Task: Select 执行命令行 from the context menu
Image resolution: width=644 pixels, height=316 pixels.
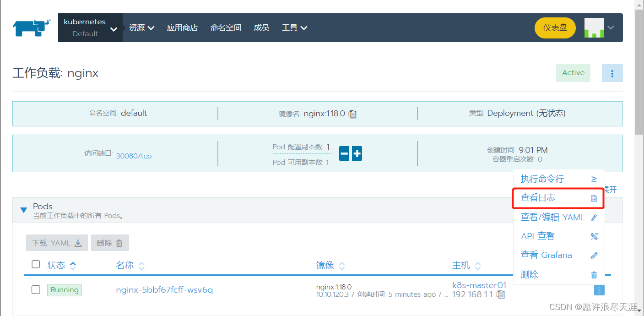Action: tap(559, 179)
